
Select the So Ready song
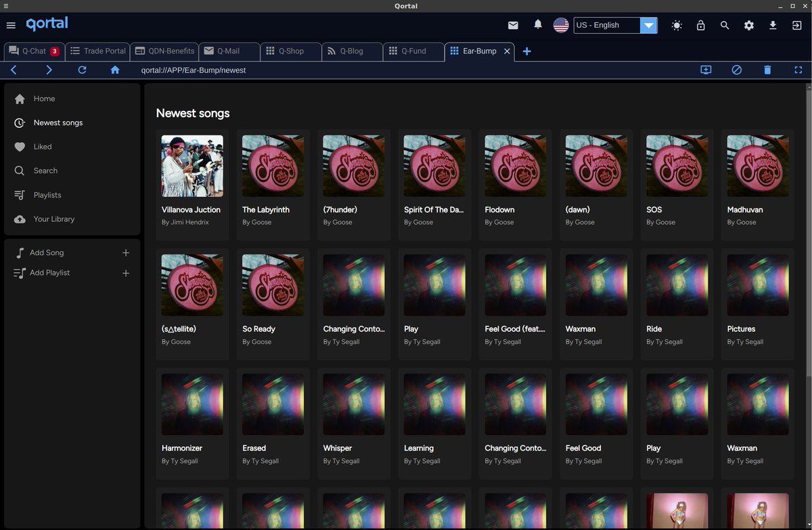point(273,304)
